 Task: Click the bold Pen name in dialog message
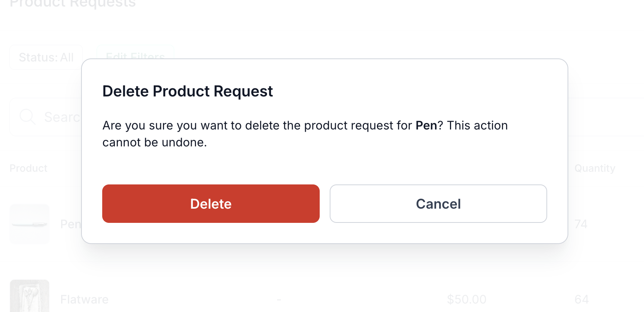click(x=427, y=126)
